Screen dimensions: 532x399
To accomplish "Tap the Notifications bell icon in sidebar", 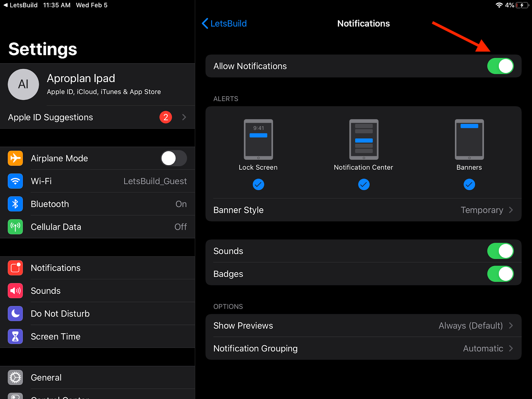I will [x=15, y=268].
